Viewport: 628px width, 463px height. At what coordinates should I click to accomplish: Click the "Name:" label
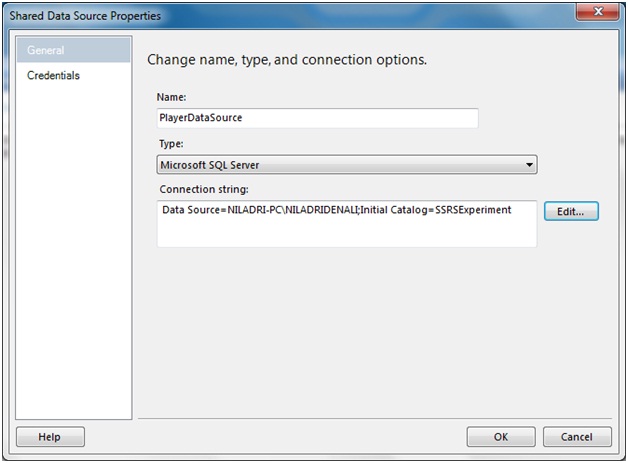(171, 97)
